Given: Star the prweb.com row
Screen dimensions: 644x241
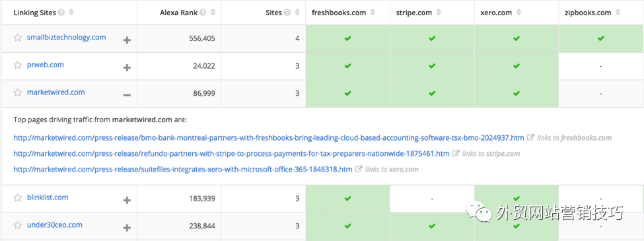Looking at the screenshot, I should [x=17, y=65].
